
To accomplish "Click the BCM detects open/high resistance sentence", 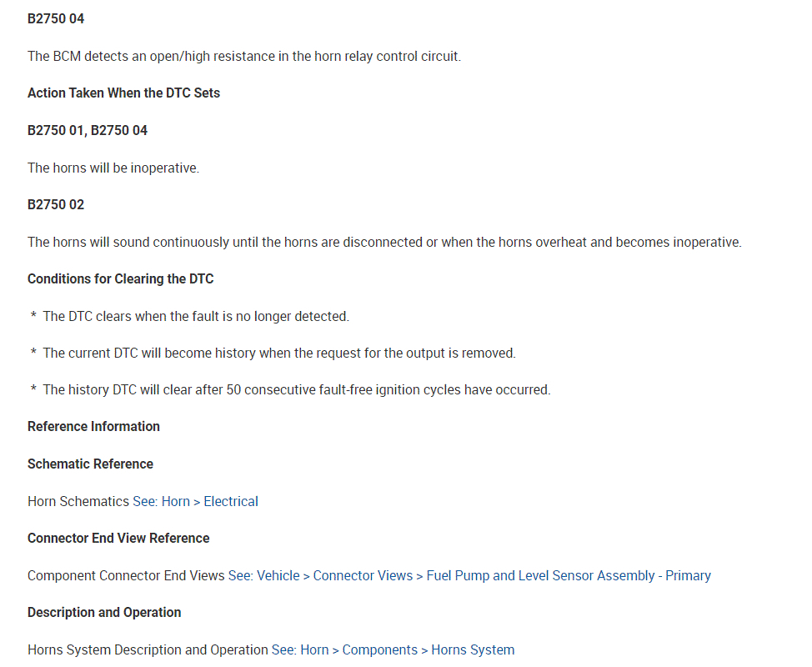I will 243,56.
